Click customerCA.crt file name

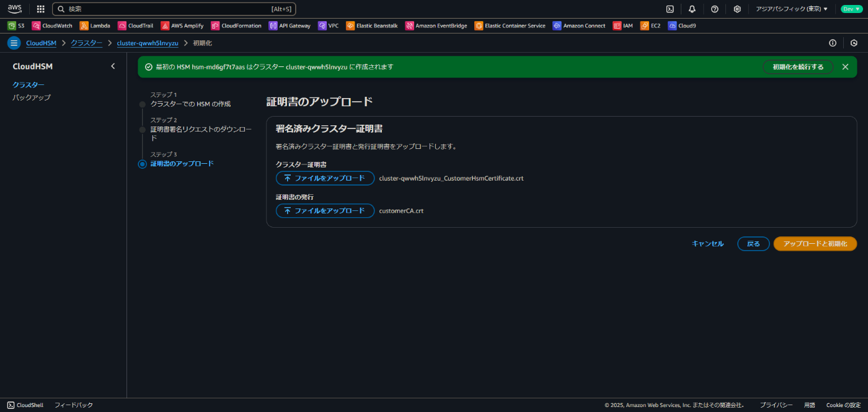pyautogui.click(x=401, y=211)
